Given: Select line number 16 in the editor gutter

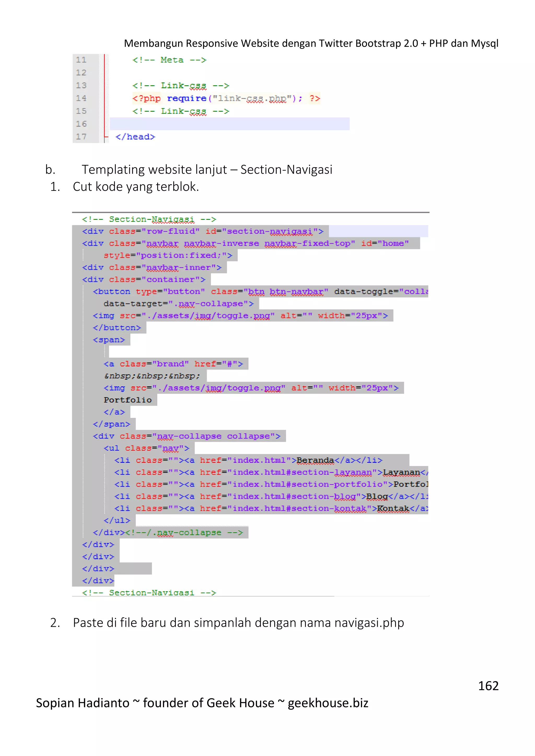Looking at the screenshot, I should [81, 124].
